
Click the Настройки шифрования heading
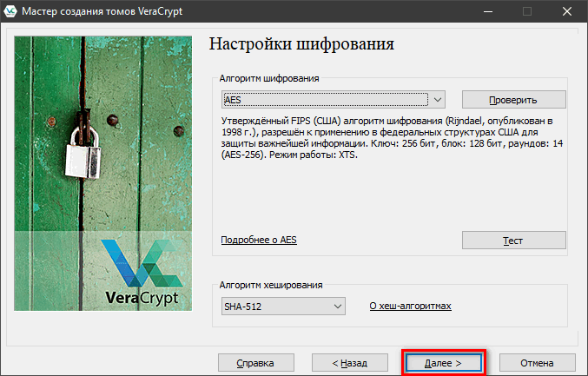[302, 43]
